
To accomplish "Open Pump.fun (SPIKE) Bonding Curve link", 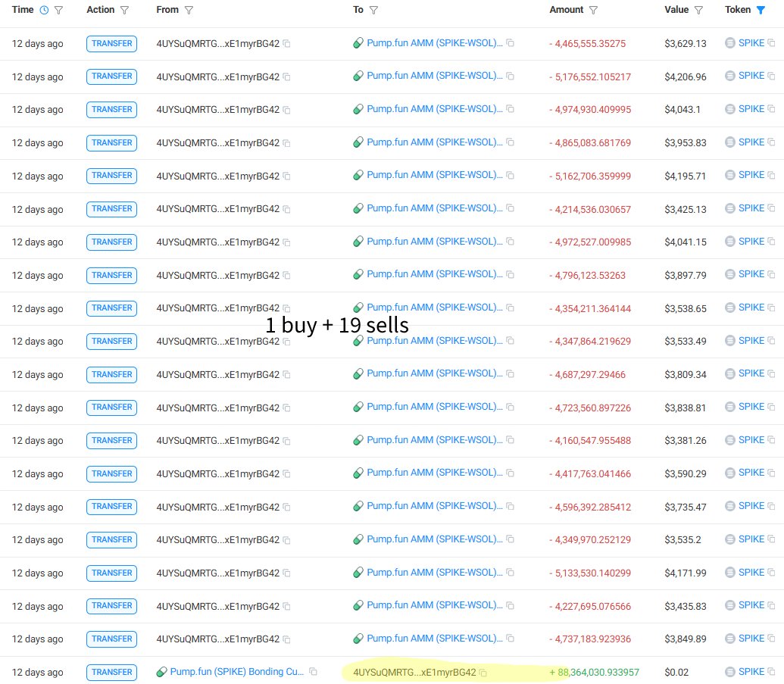I will pos(236,671).
